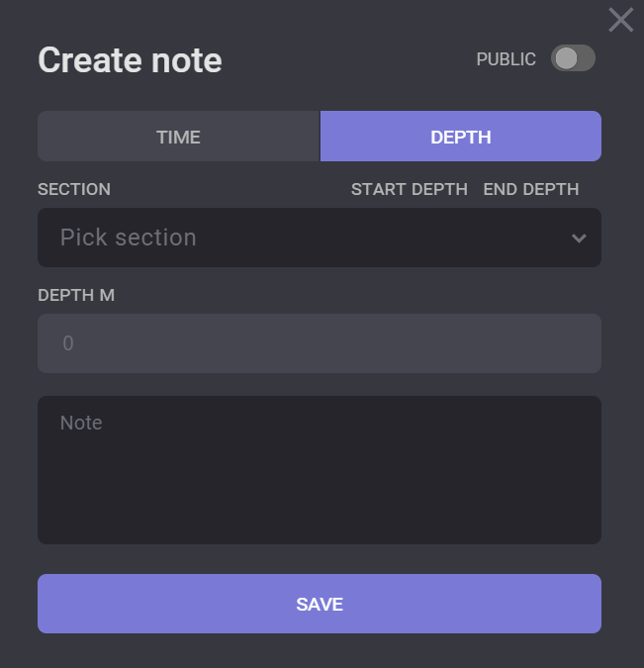Click the 'Pick section' placeholder text
This screenshot has width=644, height=668.
click(x=128, y=238)
